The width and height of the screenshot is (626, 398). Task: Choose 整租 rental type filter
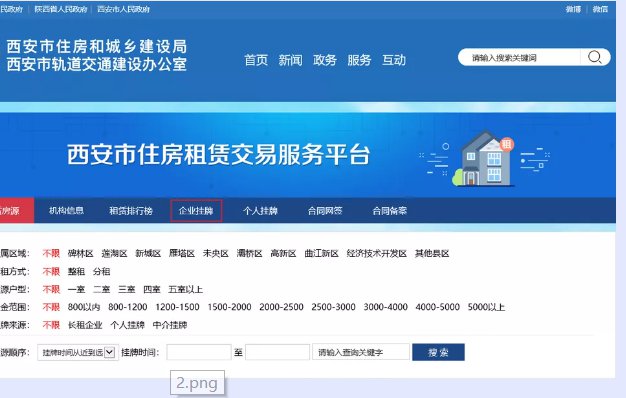pyautogui.click(x=76, y=271)
